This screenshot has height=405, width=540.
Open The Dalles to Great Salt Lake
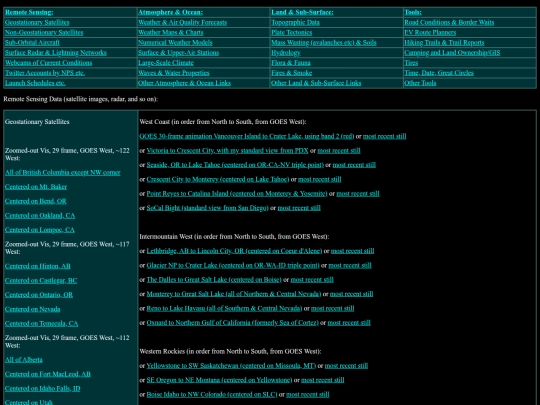pyautogui.click(x=214, y=280)
